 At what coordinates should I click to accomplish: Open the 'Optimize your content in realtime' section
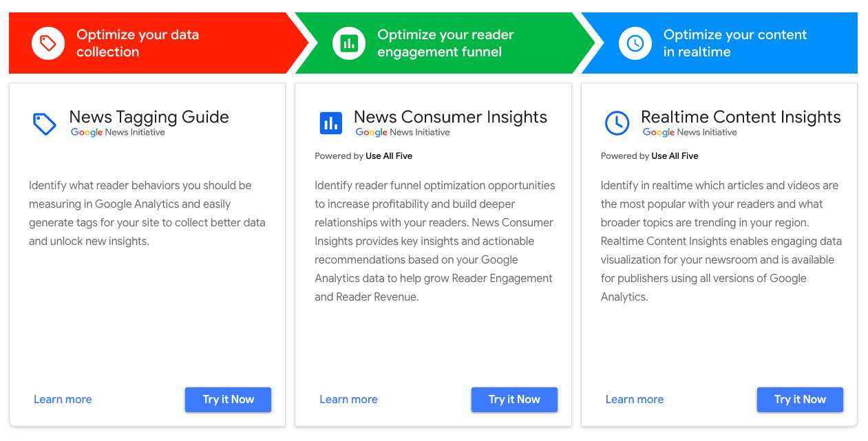pyautogui.click(x=733, y=43)
